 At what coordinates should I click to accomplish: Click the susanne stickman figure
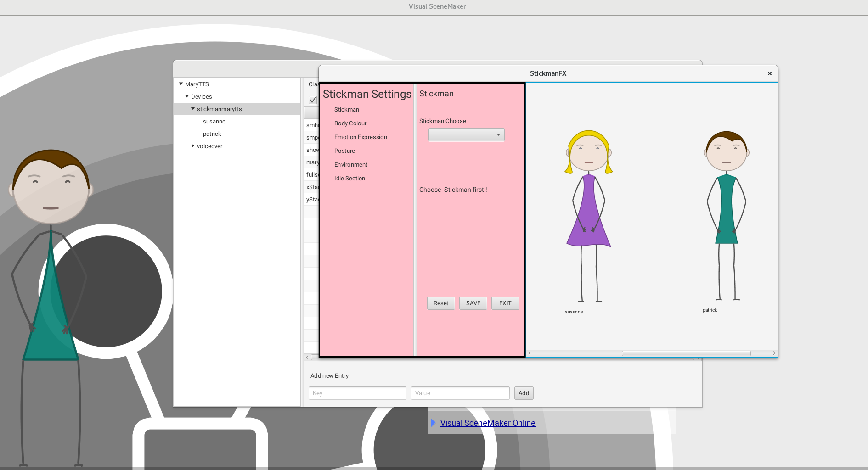coord(588,216)
